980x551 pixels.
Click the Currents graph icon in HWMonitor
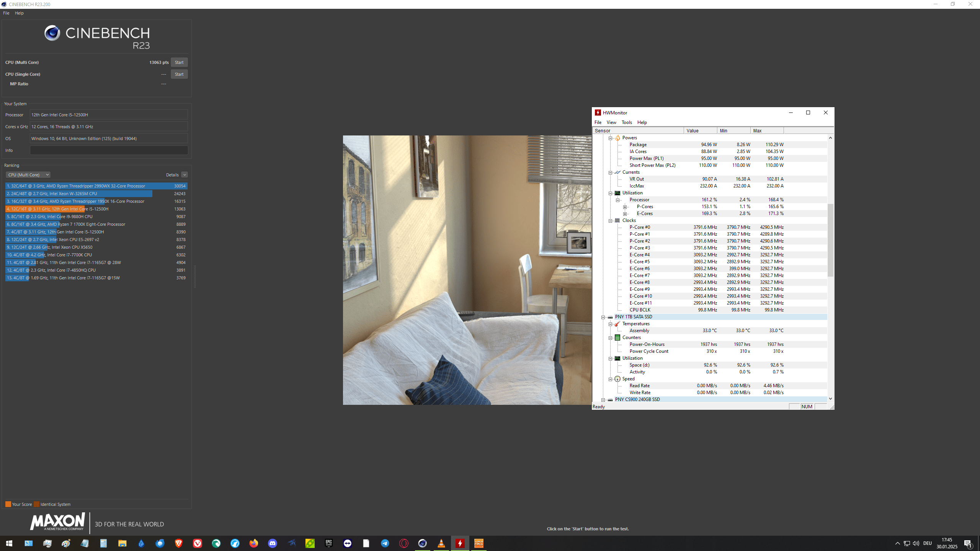click(x=617, y=172)
